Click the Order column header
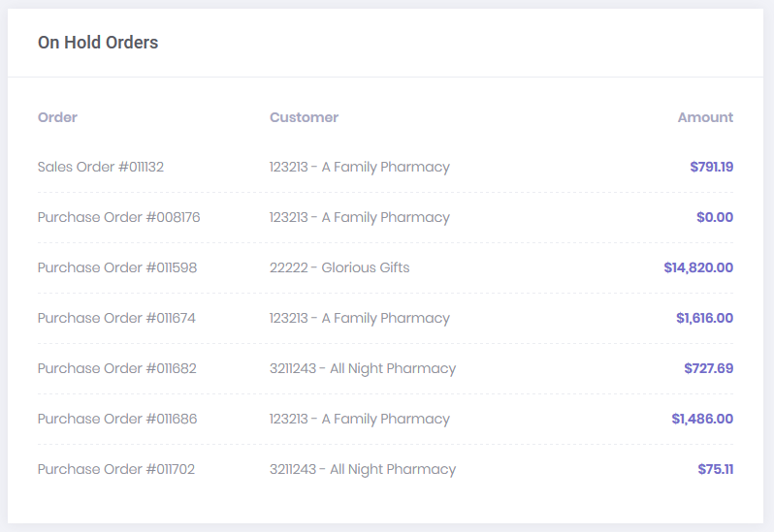This screenshot has height=532, width=774. [x=57, y=117]
